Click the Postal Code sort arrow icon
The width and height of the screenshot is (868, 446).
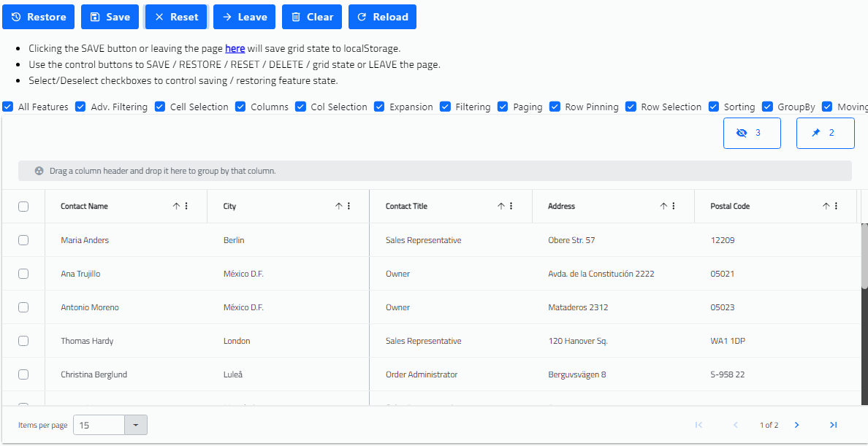pyautogui.click(x=826, y=207)
